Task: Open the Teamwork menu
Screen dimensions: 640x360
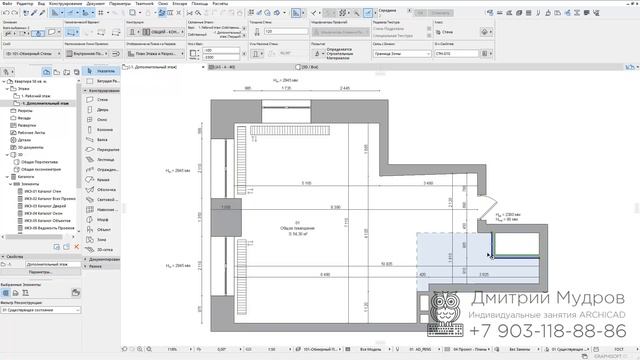Action: 144,3
